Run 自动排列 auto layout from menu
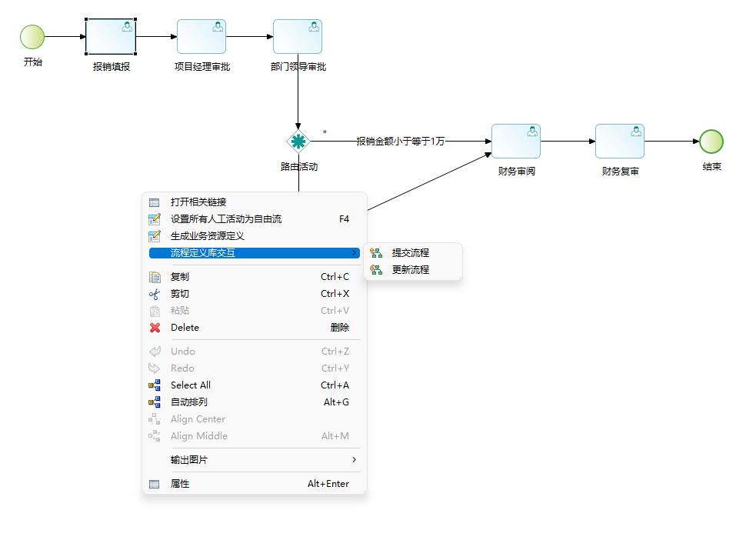This screenshot has width=756, height=540. pos(189,402)
